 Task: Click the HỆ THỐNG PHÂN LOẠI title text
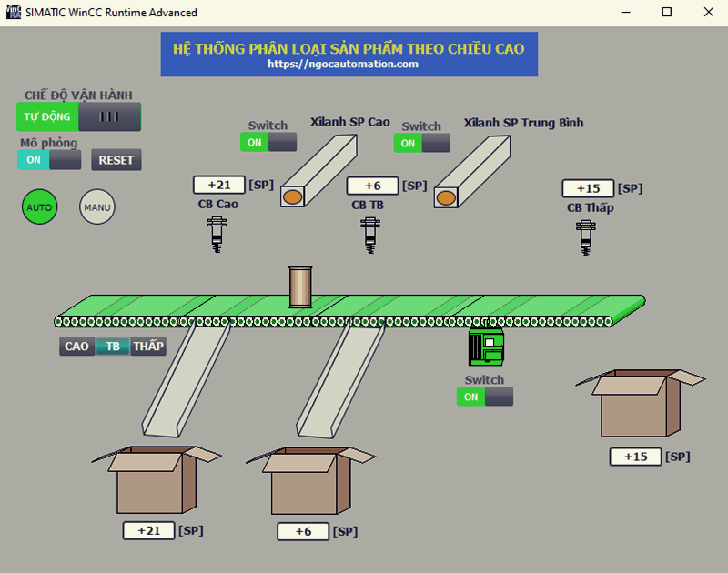[x=349, y=48]
